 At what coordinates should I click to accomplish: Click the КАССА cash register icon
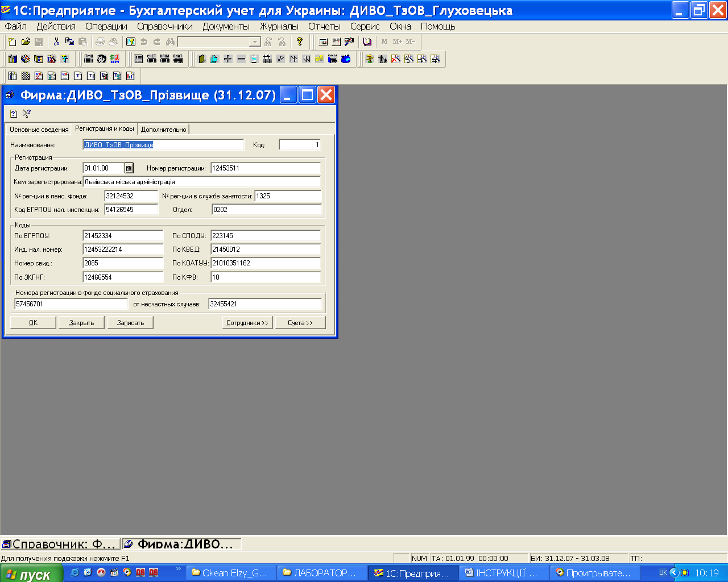333,59
